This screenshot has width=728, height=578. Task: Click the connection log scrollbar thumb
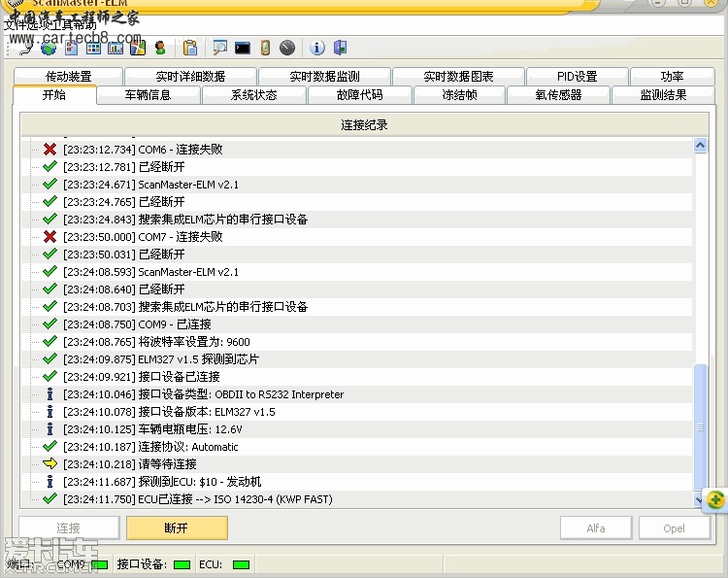700,427
